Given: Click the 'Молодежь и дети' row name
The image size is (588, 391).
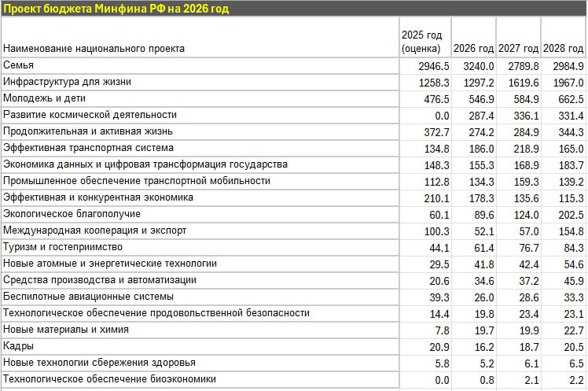Looking at the screenshot, I should click(x=44, y=98).
